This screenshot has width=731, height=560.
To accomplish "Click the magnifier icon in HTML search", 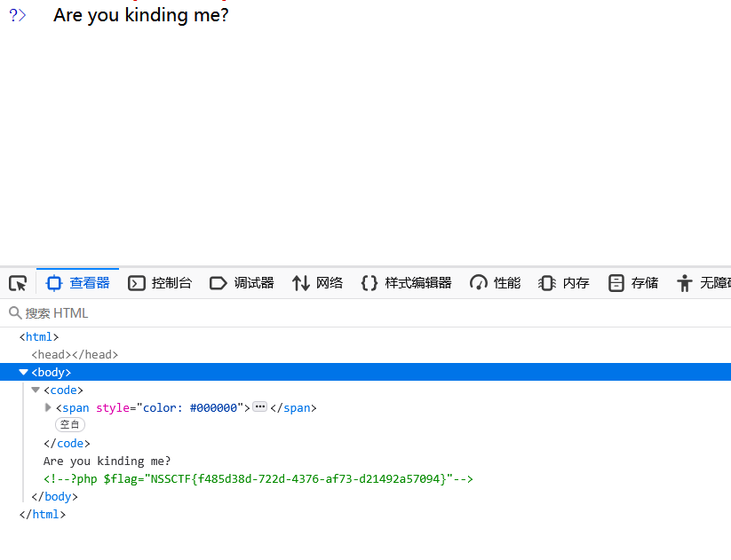I will 15,313.
